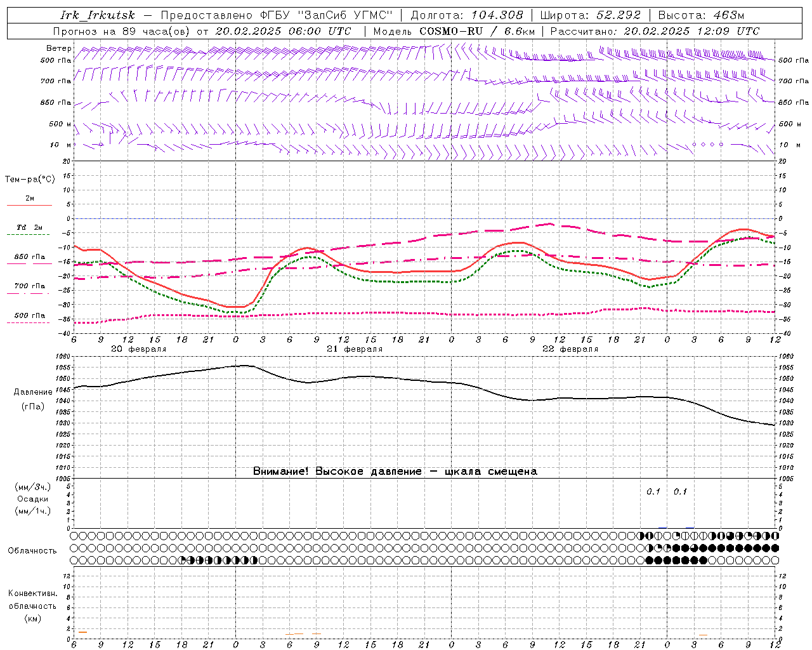Click the forecast start line Прогноз на 89 часа(ов)
Image resolution: width=812 pixels, height=650 pixels.
tap(121, 31)
